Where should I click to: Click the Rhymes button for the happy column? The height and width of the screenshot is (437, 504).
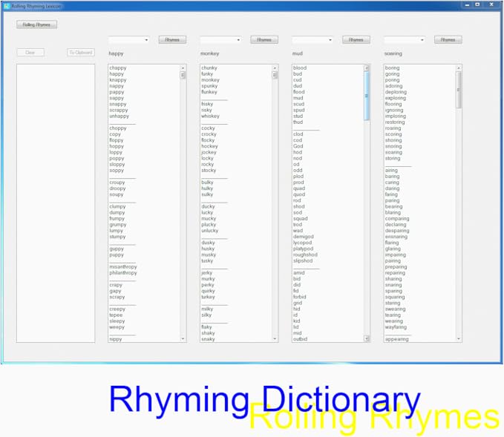click(172, 40)
